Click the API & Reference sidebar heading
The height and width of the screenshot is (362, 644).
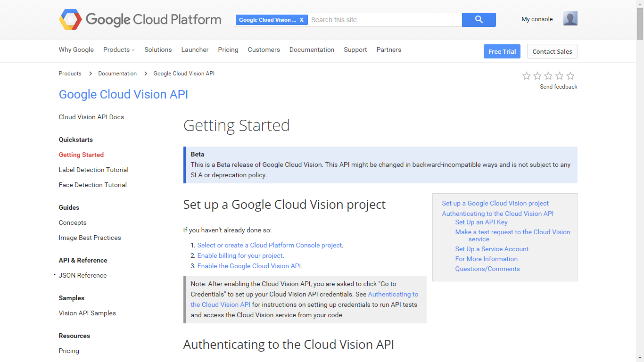pyautogui.click(x=83, y=260)
